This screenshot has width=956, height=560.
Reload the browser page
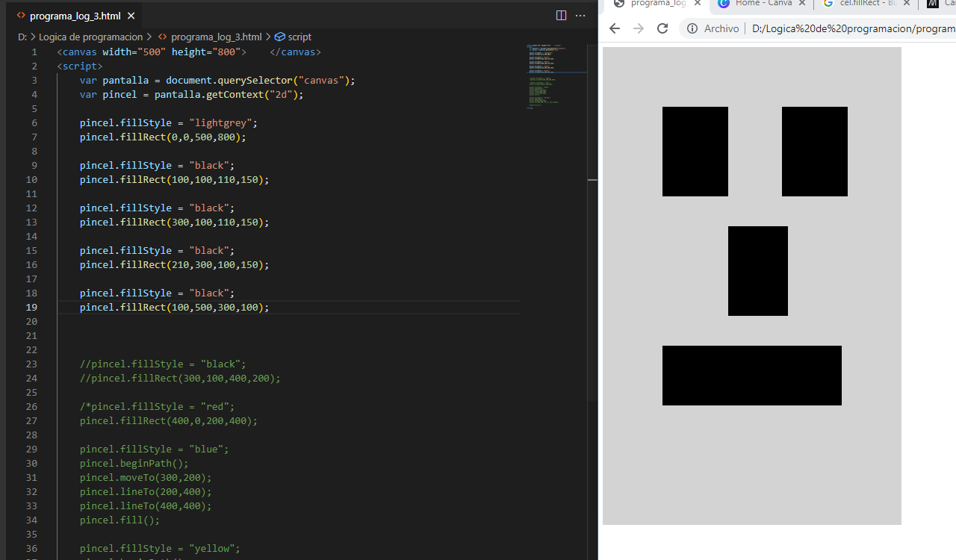662,28
